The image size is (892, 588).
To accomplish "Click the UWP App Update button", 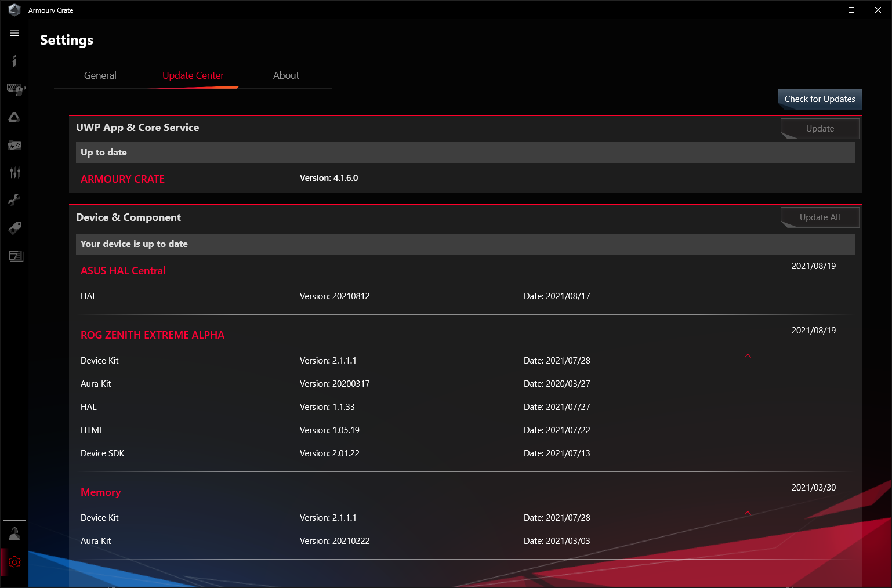I will coord(820,129).
